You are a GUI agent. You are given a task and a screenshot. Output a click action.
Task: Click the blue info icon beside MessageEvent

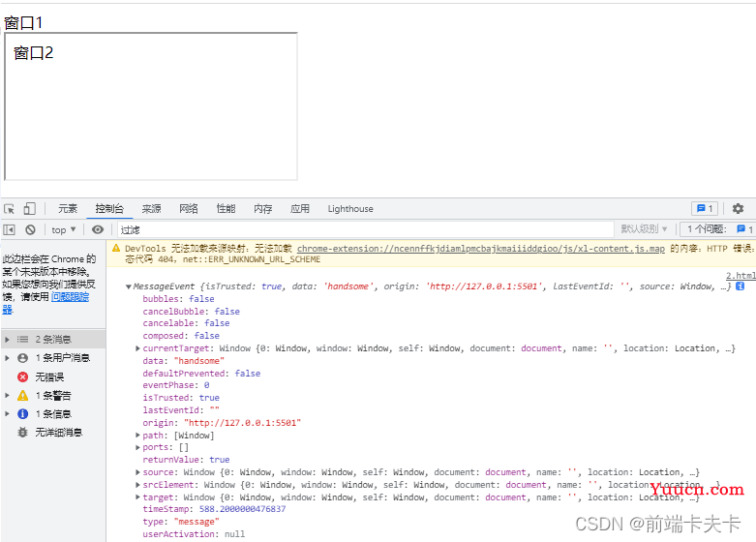coord(741,286)
